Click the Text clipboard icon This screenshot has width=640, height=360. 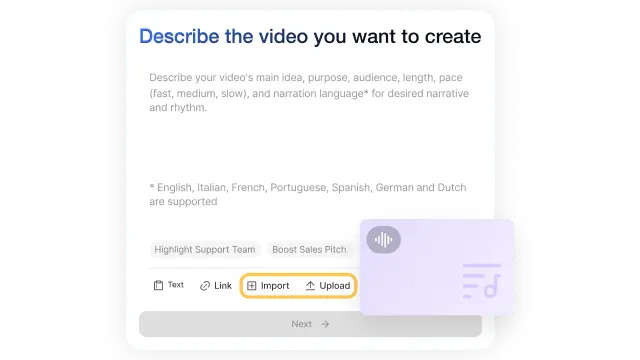tap(158, 285)
